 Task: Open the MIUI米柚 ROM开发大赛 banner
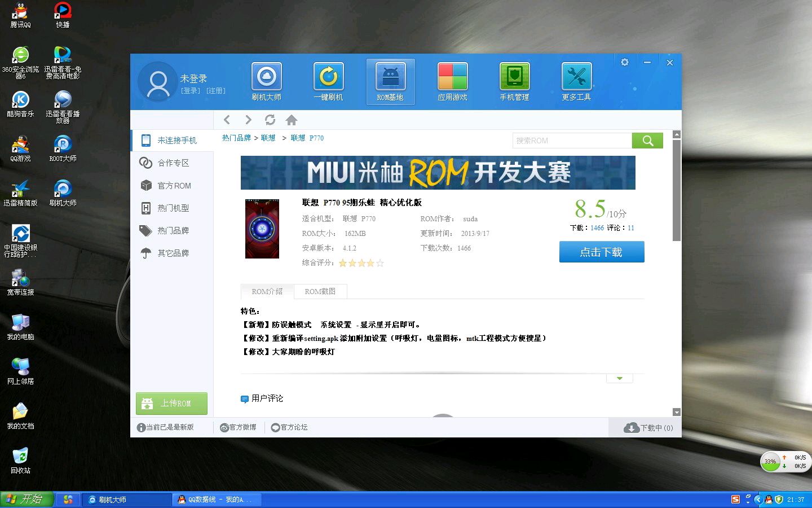438,173
